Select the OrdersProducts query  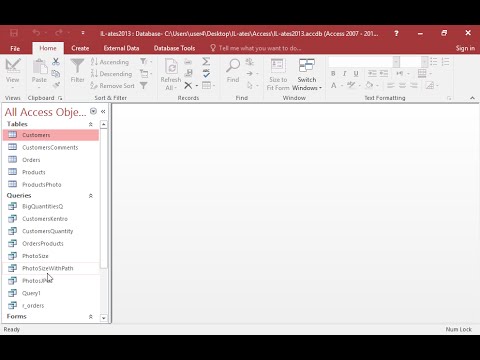coord(51,243)
